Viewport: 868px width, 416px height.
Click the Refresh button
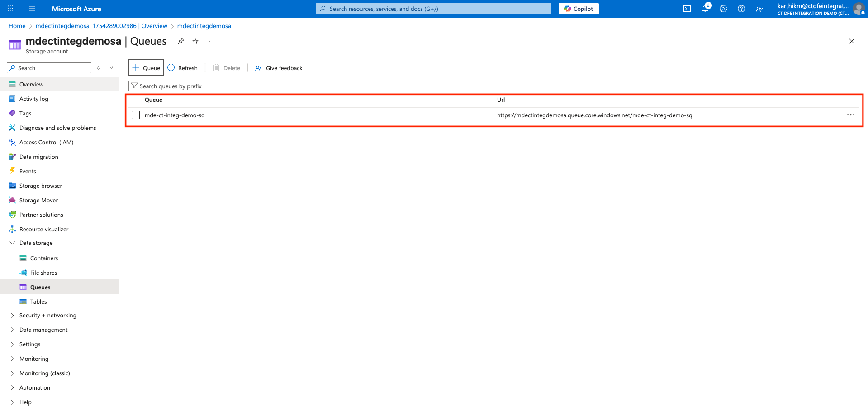pyautogui.click(x=183, y=68)
